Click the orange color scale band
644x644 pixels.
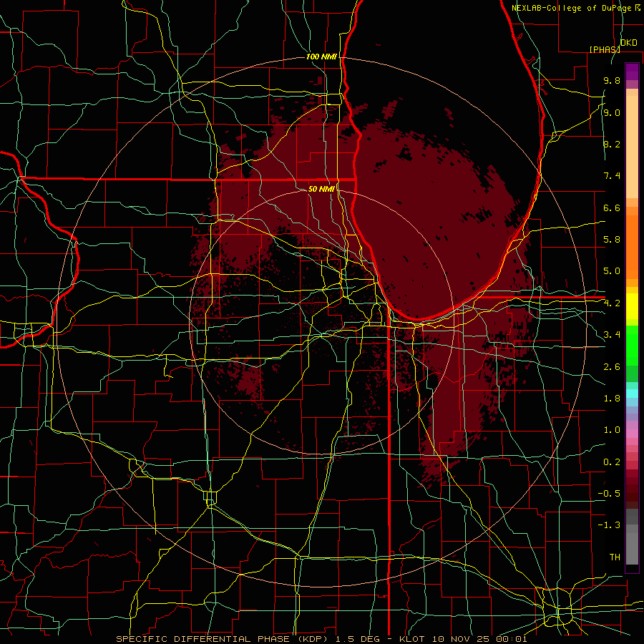(x=632, y=246)
